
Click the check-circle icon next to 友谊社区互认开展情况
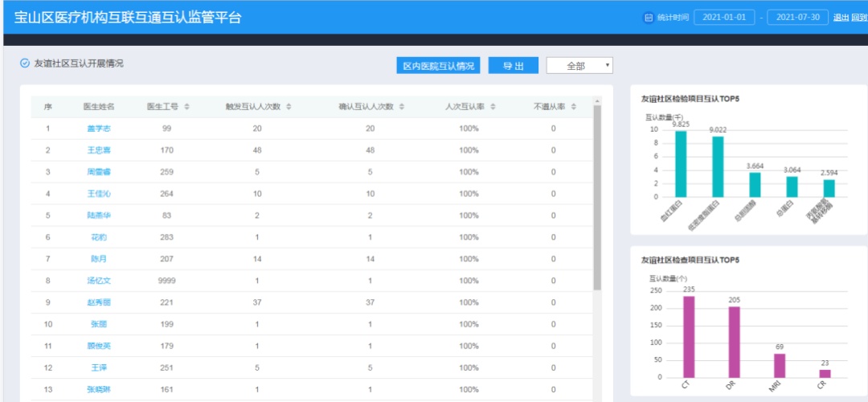(25, 63)
